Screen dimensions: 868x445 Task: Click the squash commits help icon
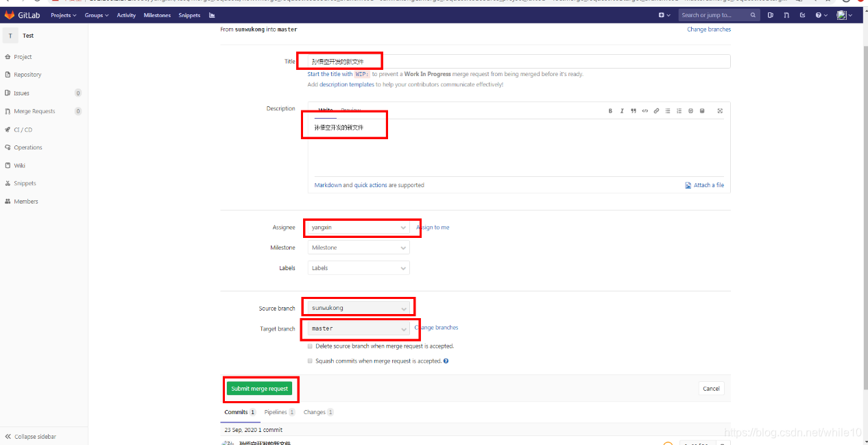click(446, 361)
